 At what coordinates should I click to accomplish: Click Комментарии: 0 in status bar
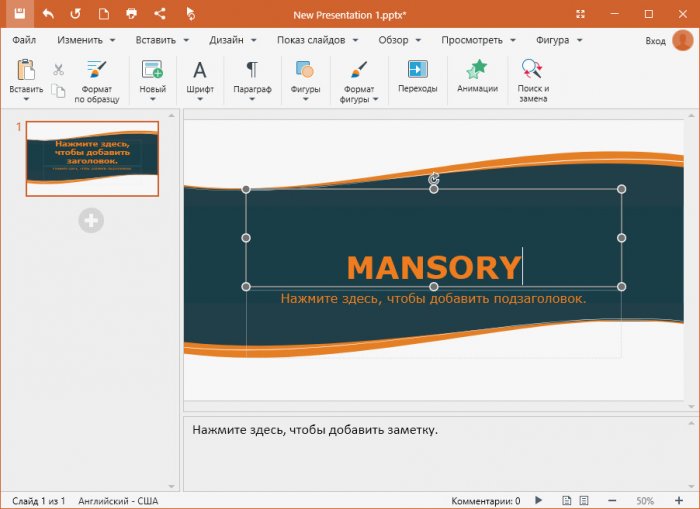pos(486,501)
